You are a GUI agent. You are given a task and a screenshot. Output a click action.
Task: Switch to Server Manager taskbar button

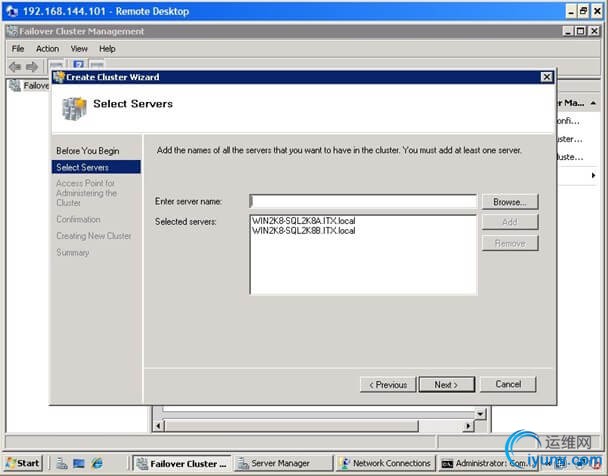point(283,463)
